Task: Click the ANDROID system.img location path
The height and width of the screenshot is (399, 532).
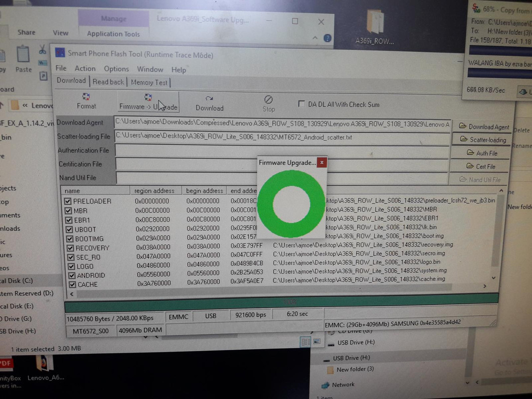Action: pyautogui.click(x=359, y=271)
